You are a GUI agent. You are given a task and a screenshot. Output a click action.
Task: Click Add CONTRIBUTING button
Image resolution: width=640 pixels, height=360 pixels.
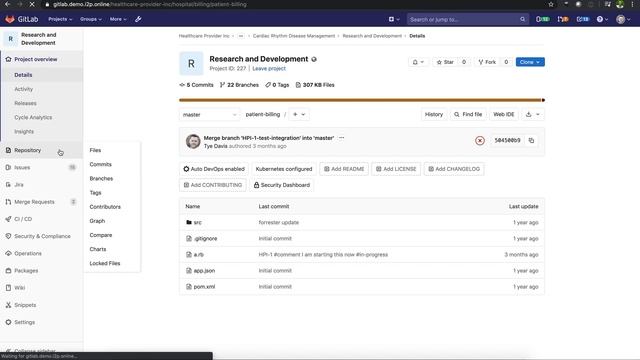point(213,185)
